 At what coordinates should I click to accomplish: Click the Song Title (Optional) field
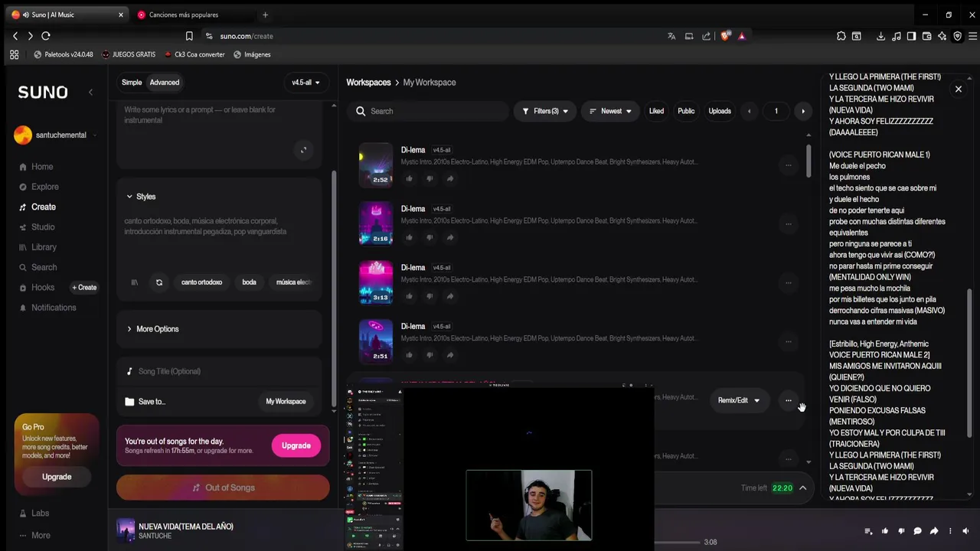pos(219,371)
